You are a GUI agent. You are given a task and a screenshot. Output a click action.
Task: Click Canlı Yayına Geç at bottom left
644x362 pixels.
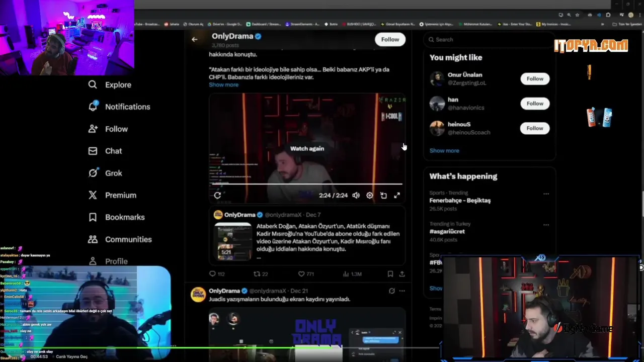[71, 356]
